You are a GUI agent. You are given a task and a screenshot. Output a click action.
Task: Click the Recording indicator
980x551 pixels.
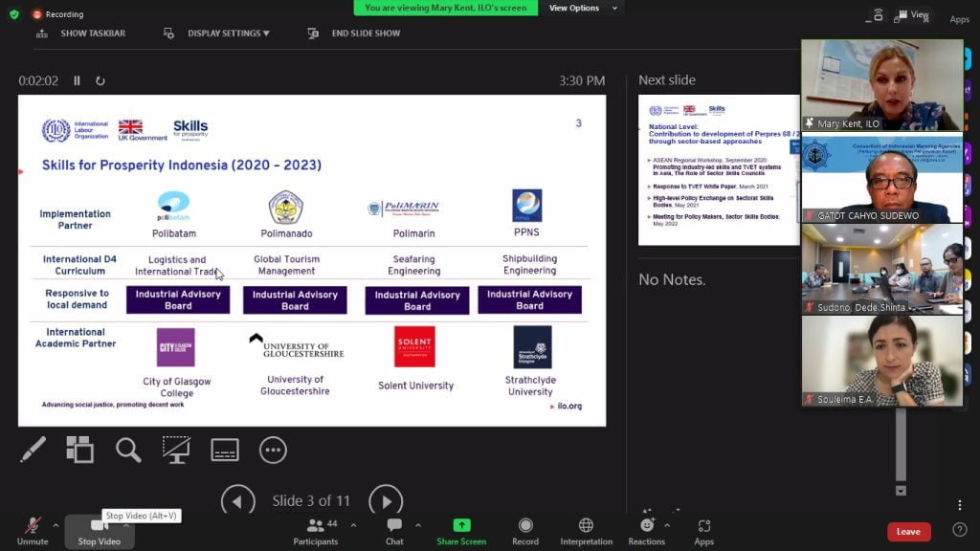[x=58, y=13]
